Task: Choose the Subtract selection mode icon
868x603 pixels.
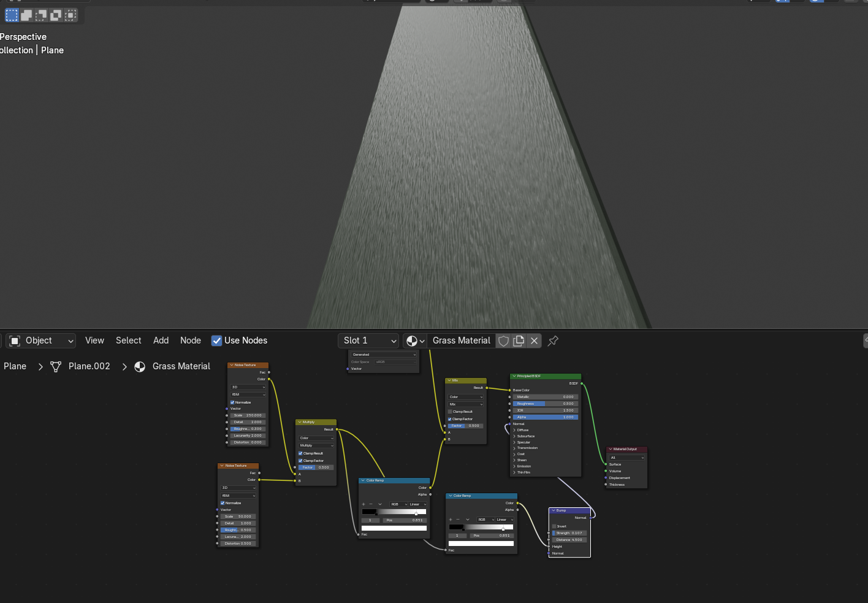Action: tap(41, 15)
